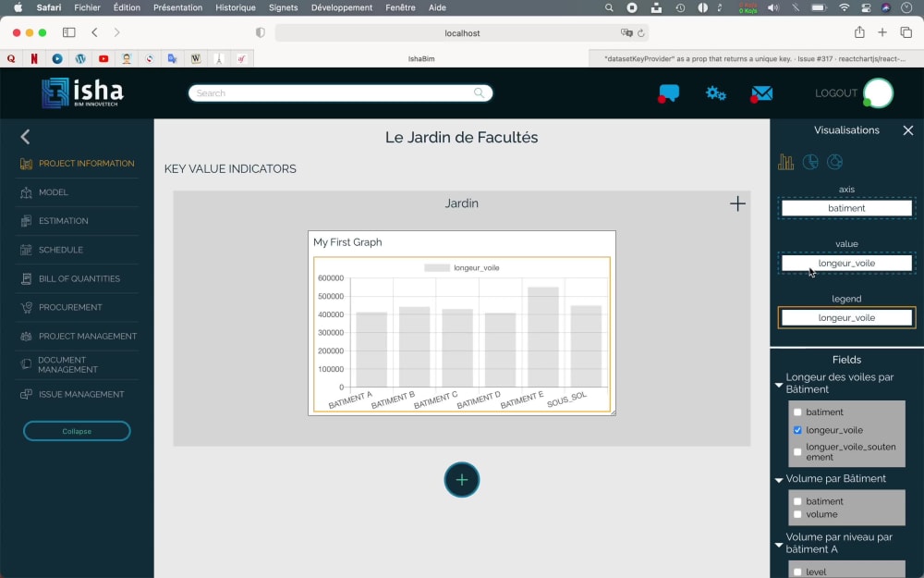Click the My First Graph title
This screenshot has width=924, height=578.
(347, 241)
